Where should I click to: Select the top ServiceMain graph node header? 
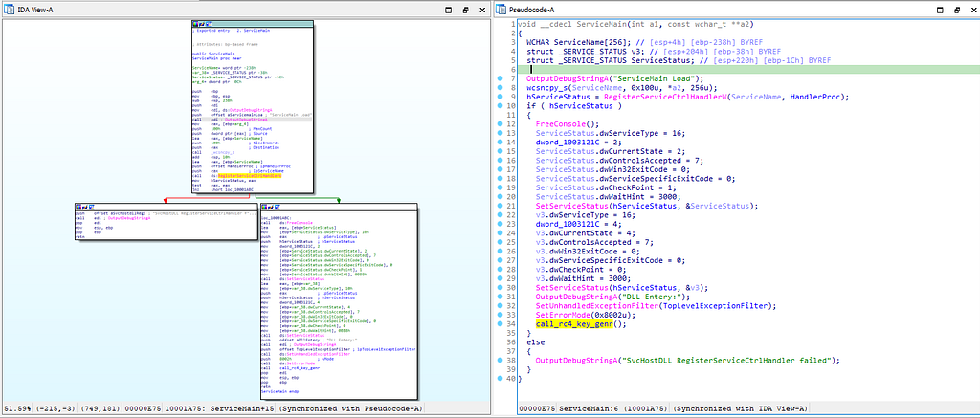pyautogui.click(x=251, y=24)
